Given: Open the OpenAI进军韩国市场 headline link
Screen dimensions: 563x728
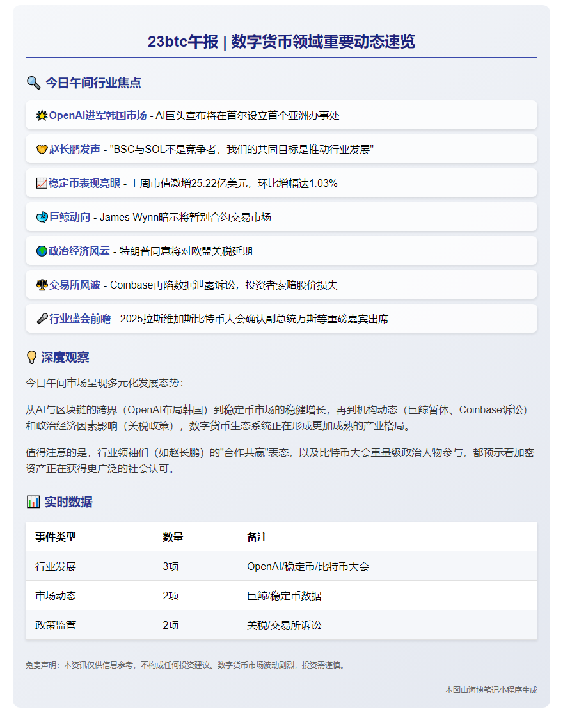Looking at the screenshot, I should [x=97, y=116].
